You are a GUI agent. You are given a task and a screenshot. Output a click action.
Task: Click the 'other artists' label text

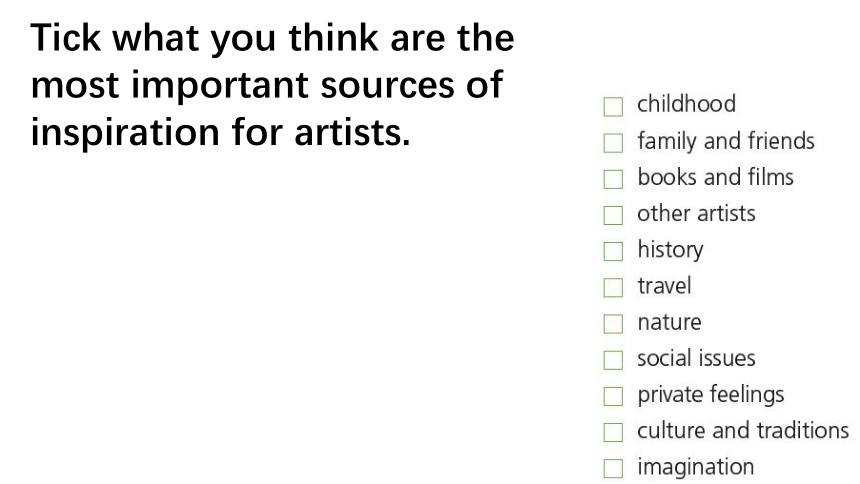point(696,213)
